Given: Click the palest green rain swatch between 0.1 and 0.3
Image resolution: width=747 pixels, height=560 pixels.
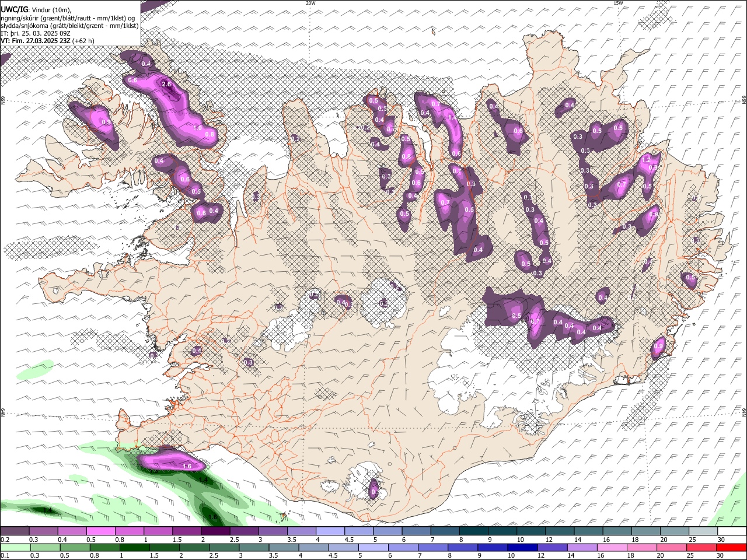Looking at the screenshot, I should 15,547.
